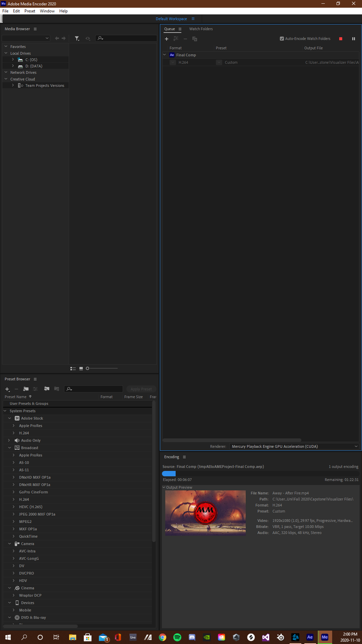Open the Queue panel menu icon
The image size is (362, 644).
(180, 29)
